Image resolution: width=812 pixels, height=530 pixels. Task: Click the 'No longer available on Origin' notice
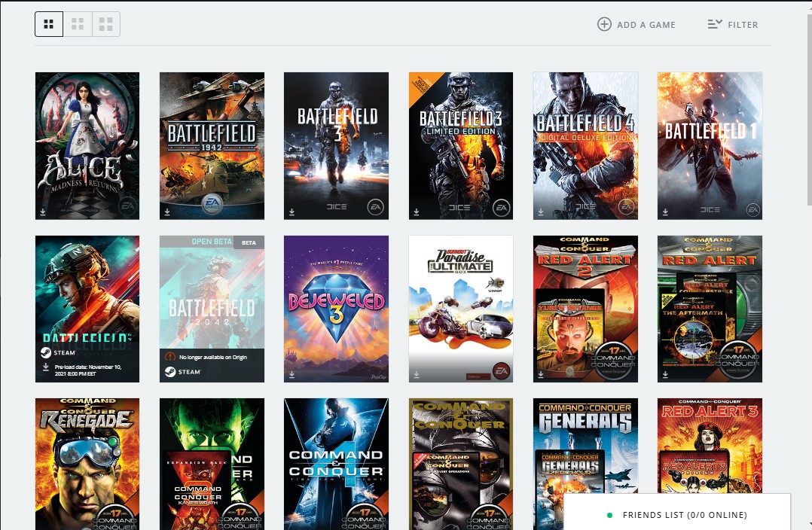pos(213,357)
